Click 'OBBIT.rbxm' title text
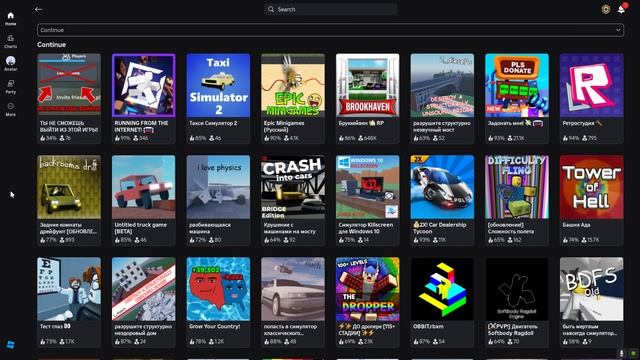This screenshot has width=640, height=360. [428, 327]
